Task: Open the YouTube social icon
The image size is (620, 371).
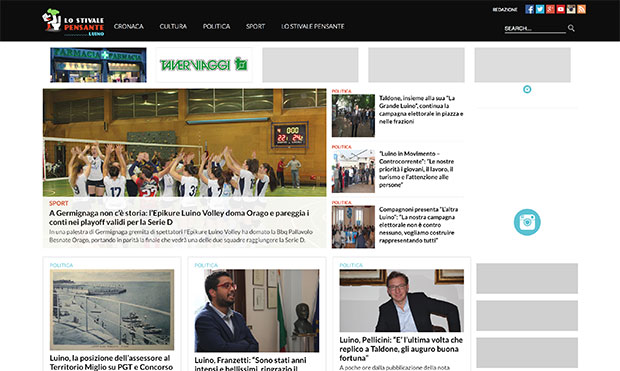Action: click(x=560, y=9)
